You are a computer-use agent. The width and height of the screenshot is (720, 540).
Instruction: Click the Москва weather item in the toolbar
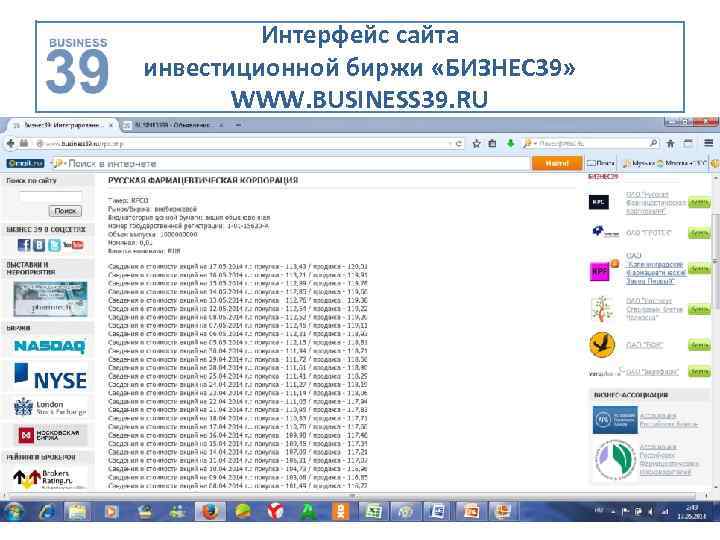[x=681, y=163]
